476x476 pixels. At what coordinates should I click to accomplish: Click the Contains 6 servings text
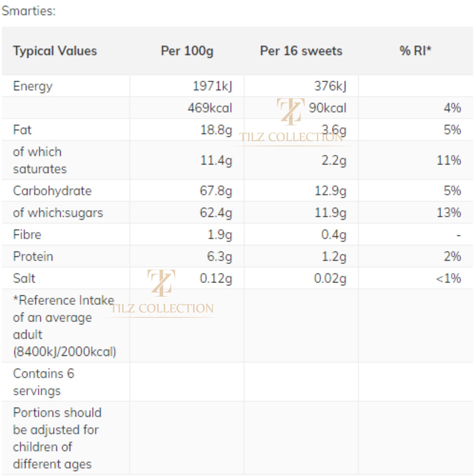click(43, 382)
